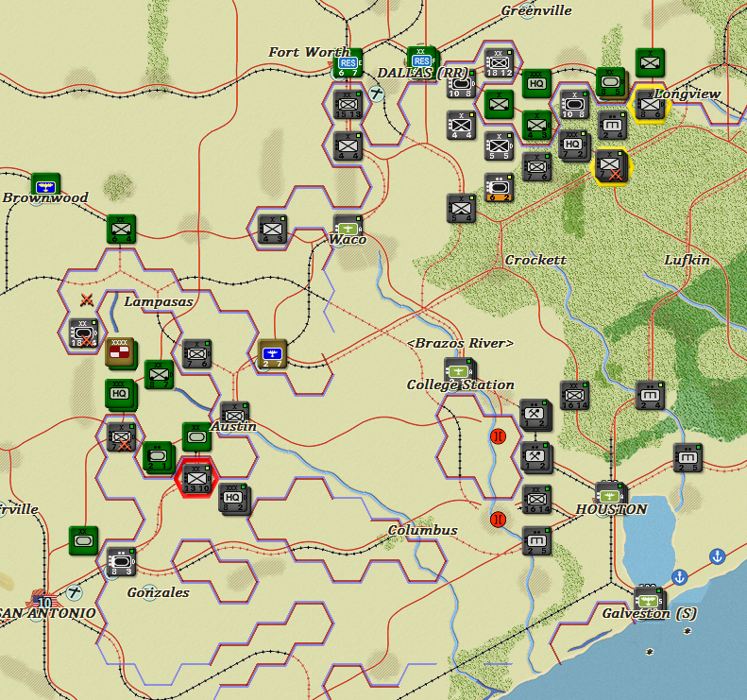
Task: Select the air unit at Houston
Action: coord(610,493)
